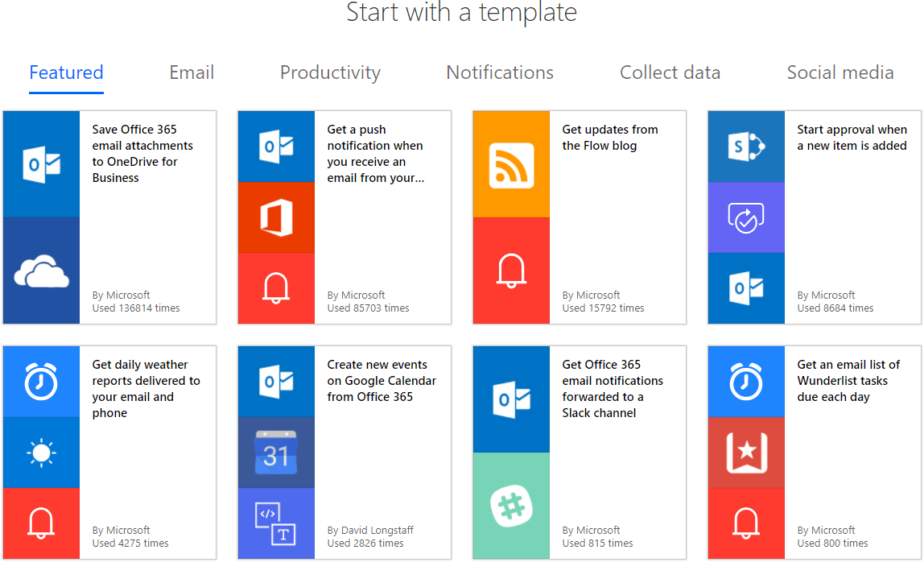Open the 'Get updates from the Flow blog' title

(x=609, y=138)
